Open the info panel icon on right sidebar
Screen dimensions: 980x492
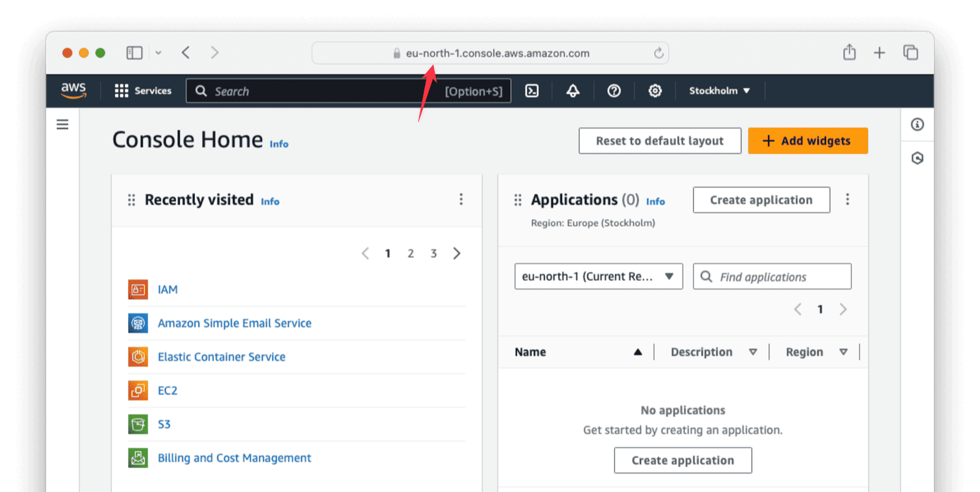coord(917,124)
